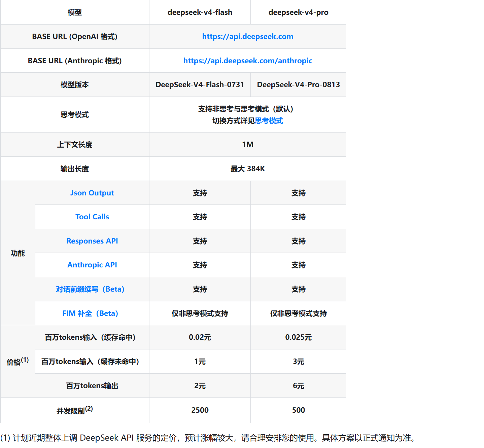Viewport: 484px width, 448px height.
Task: Select the DeepSeek-V4-Flash-0731 version cell
Action: tap(200, 84)
